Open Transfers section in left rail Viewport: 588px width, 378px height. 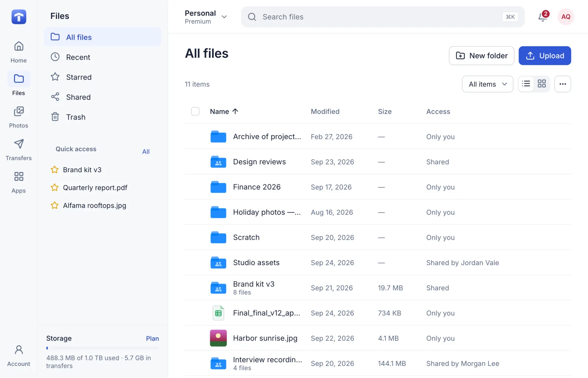(x=19, y=150)
